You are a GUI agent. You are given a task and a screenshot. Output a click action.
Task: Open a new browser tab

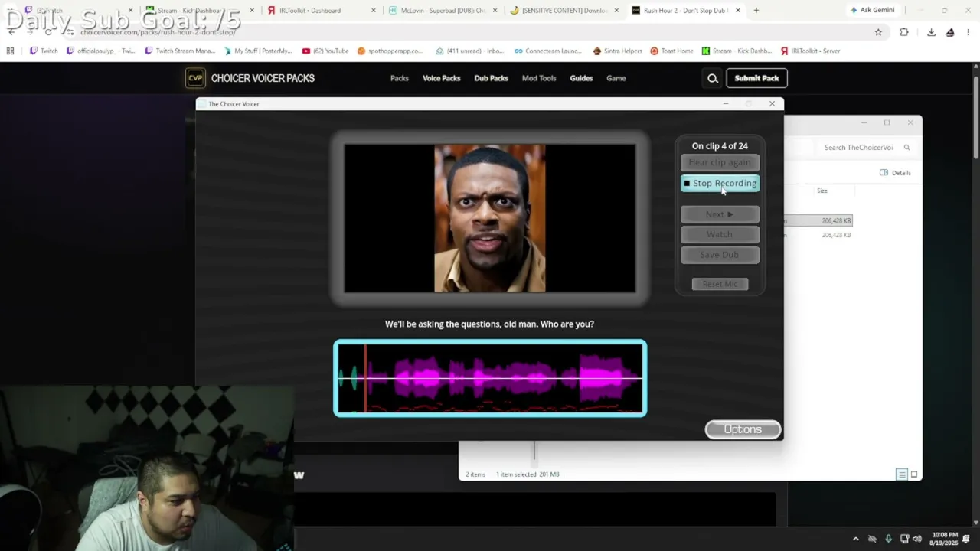click(756, 11)
